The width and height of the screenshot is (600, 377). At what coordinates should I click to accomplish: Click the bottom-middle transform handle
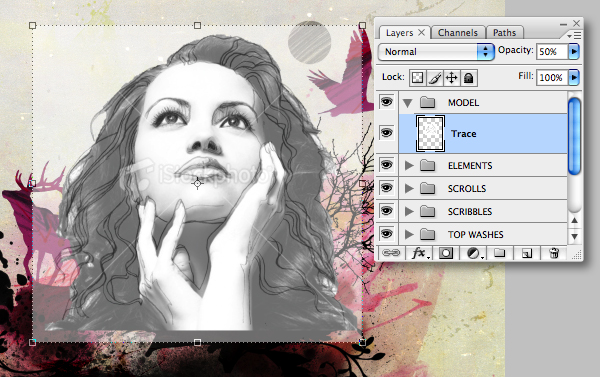click(197, 342)
